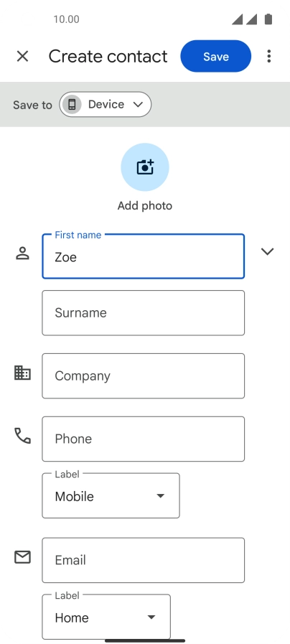The height and width of the screenshot is (644, 290).
Task: Open the Save to Device dropdown
Action: [105, 104]
